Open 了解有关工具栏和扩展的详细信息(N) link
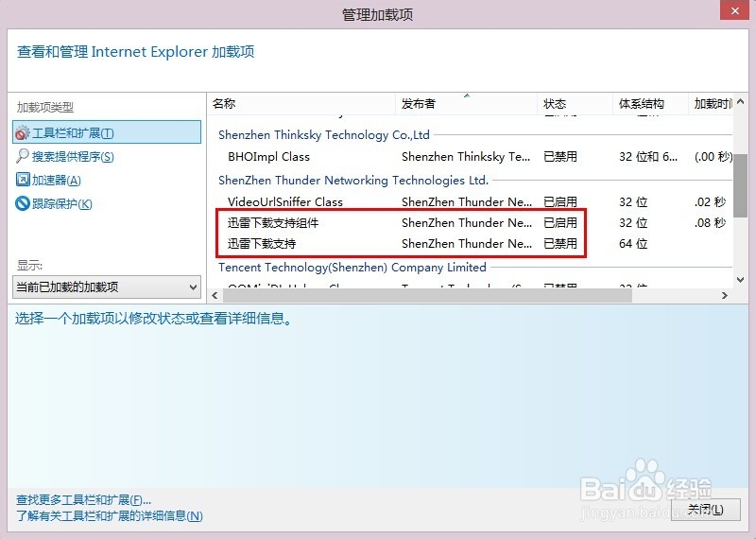 tap(110, 515)
